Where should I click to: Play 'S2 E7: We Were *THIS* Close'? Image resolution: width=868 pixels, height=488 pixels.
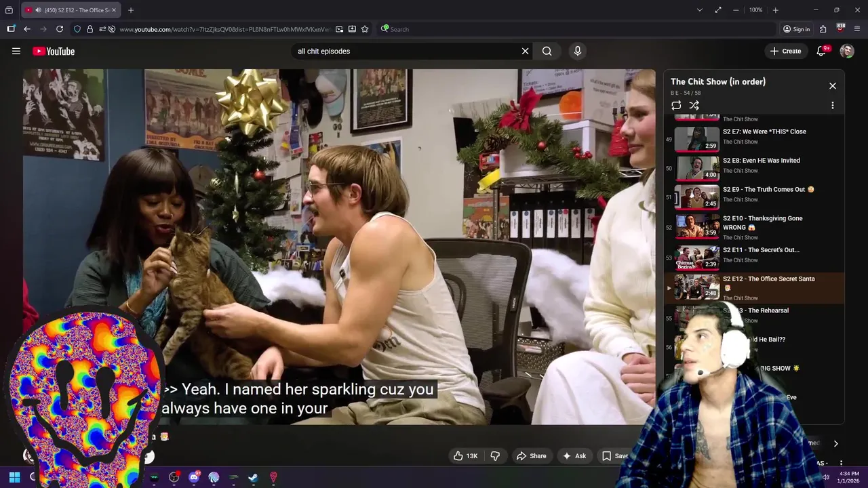[x=764, y=131]
